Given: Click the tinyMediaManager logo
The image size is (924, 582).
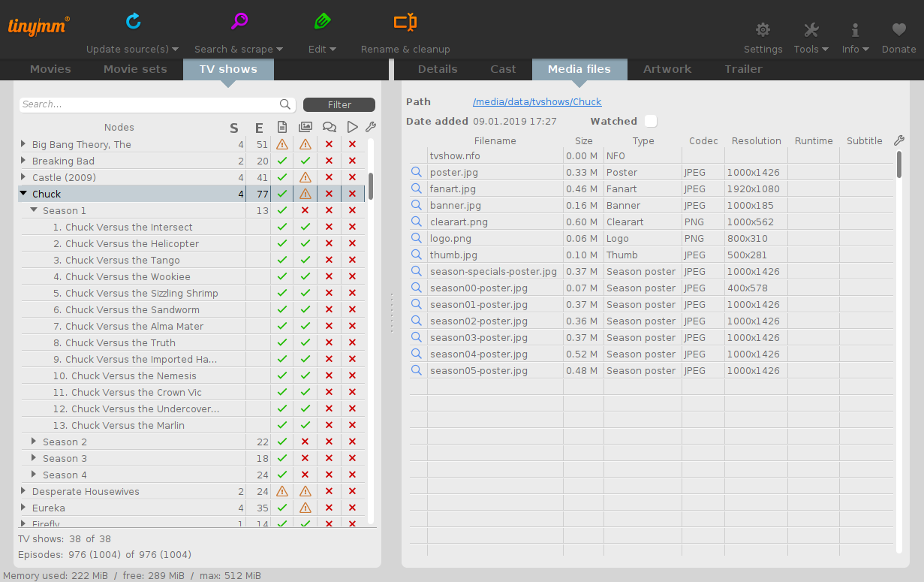Looking at the screenshot, I should tap(39, 26).
